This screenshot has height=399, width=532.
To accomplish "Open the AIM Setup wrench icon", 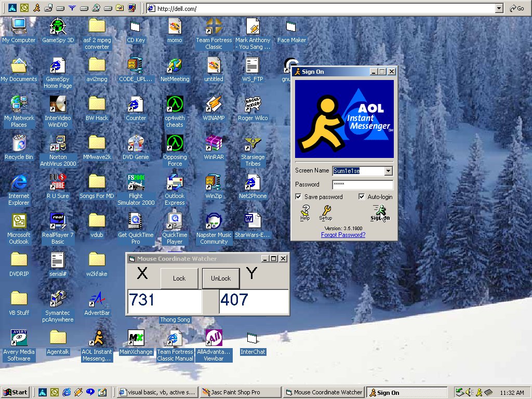I will point(326,211).
